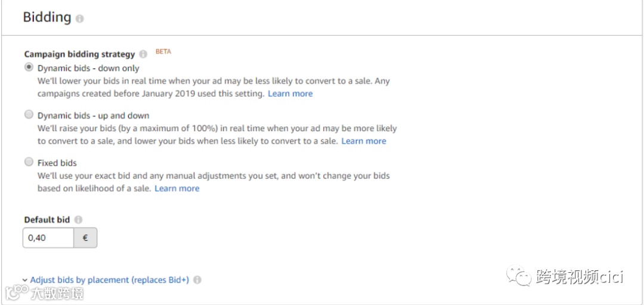The height and width of the screenshot is (305, 644).
Task: Select Dynamic bids - down only radio
Action: 29,67
